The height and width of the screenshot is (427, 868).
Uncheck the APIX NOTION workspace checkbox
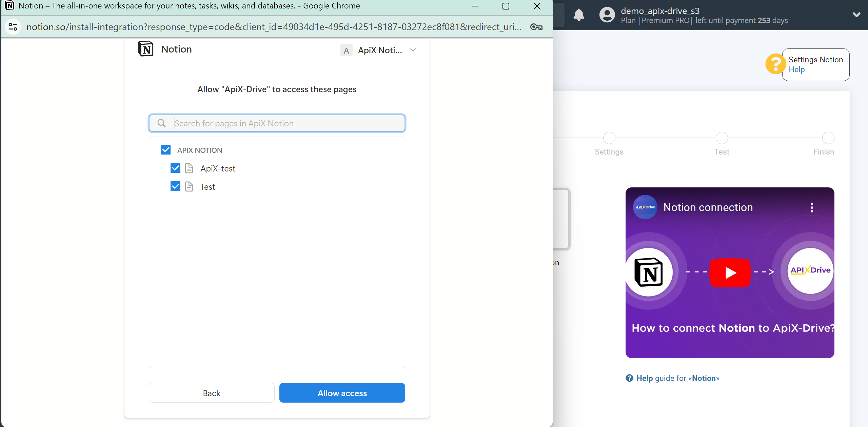[x=165, y=150]
